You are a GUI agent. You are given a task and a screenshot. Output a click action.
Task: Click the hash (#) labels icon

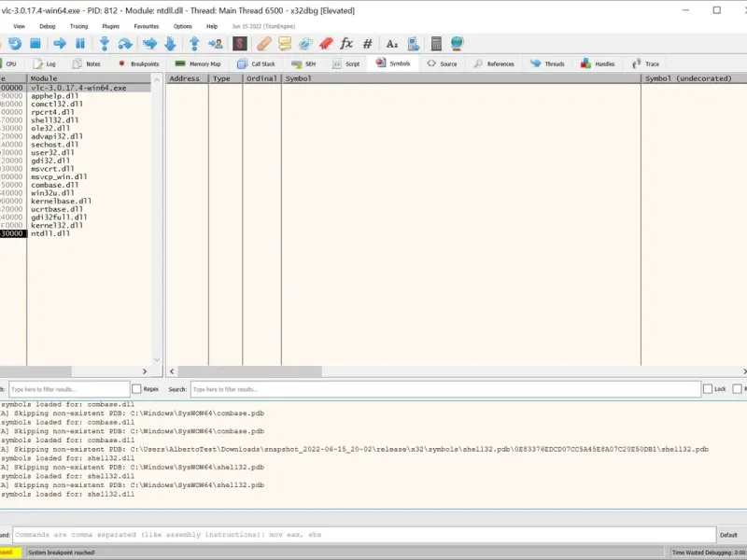[368, 44]
